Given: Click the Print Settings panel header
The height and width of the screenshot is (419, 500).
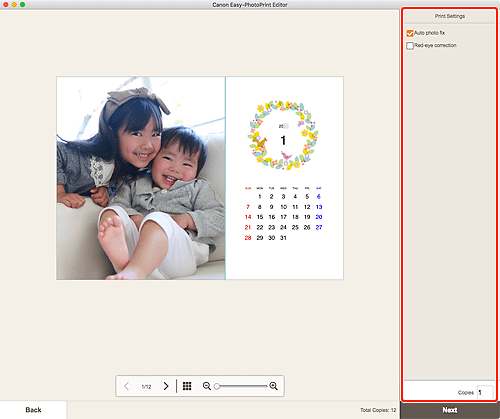Looking at the screenshot, I should pyautogui.click(x=449, y=16).
